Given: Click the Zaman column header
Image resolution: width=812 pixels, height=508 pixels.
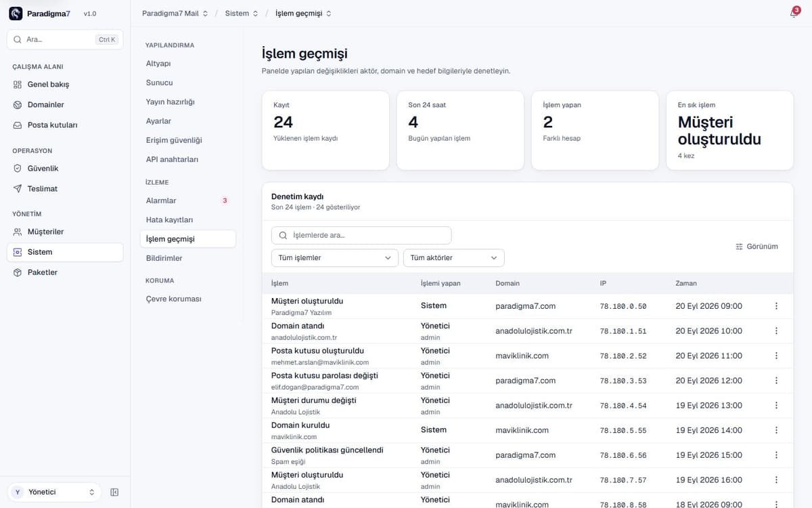Looking at the screenshot, I should (686, 283).
